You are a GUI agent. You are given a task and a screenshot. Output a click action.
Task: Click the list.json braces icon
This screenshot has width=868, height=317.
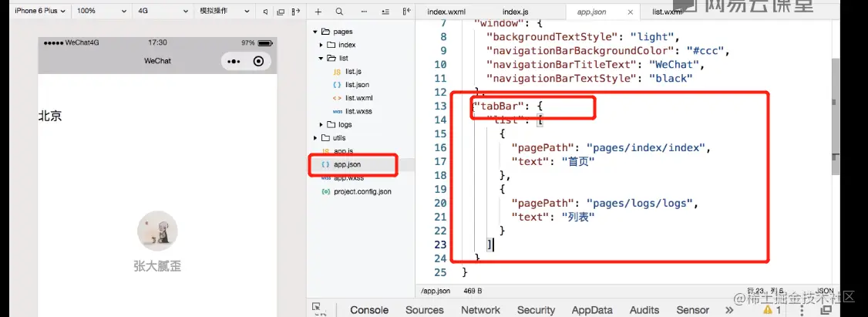click(x=337, y=85)
